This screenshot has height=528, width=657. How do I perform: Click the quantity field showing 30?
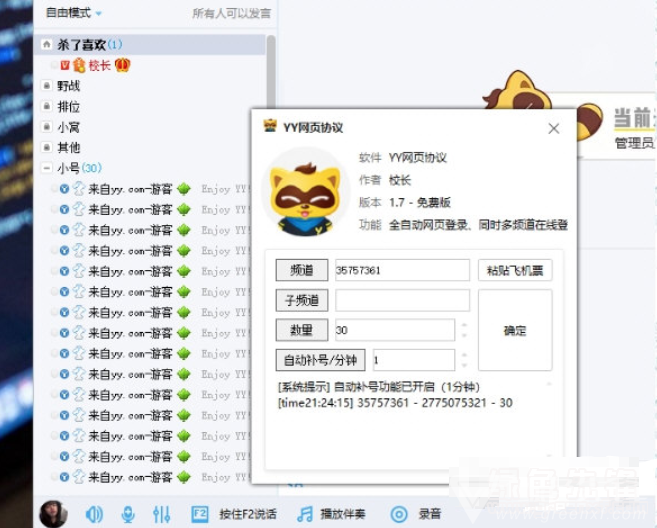[395, 330]
